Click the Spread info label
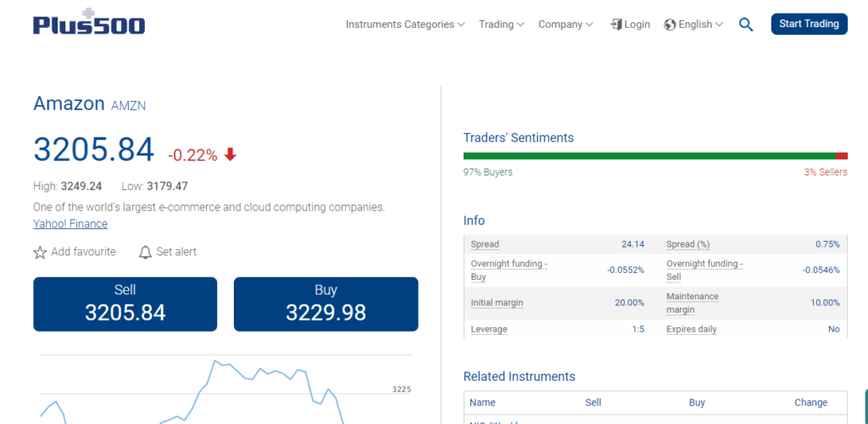 point(485,244)
